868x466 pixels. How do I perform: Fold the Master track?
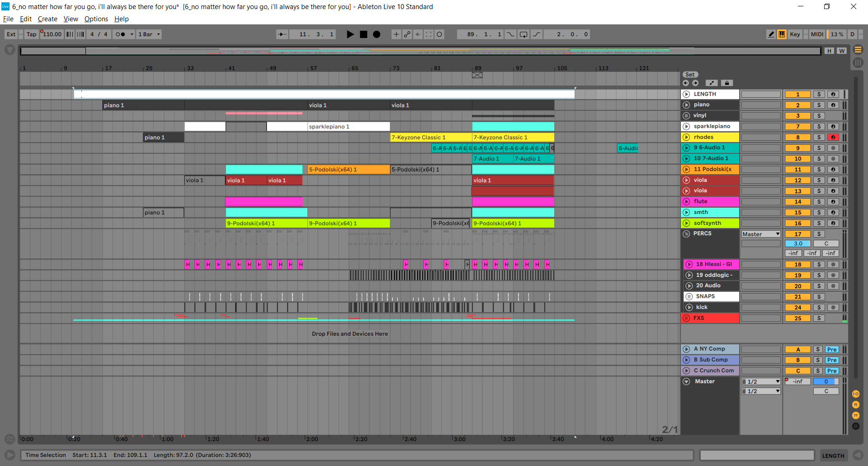point(686,381)
